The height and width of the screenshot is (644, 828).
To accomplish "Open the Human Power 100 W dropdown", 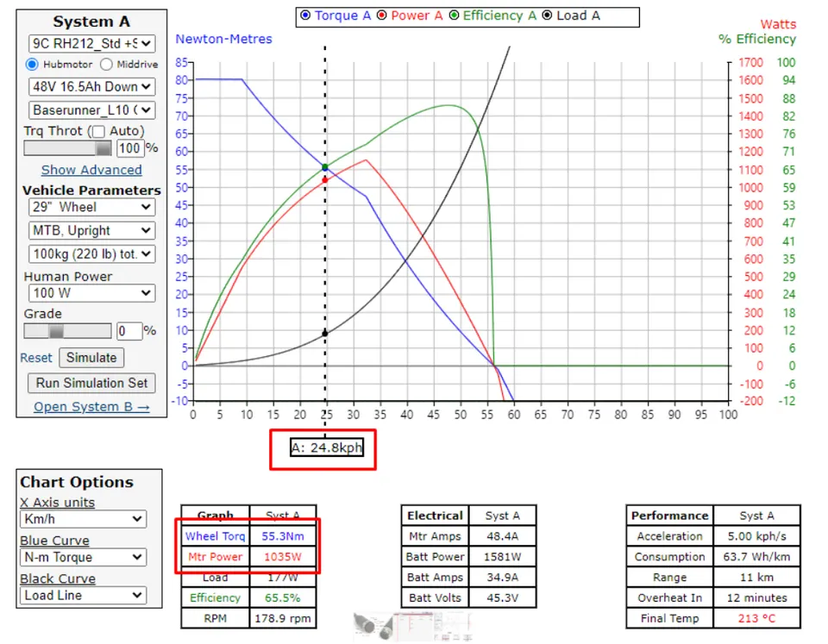I will [x=92, y=293].
